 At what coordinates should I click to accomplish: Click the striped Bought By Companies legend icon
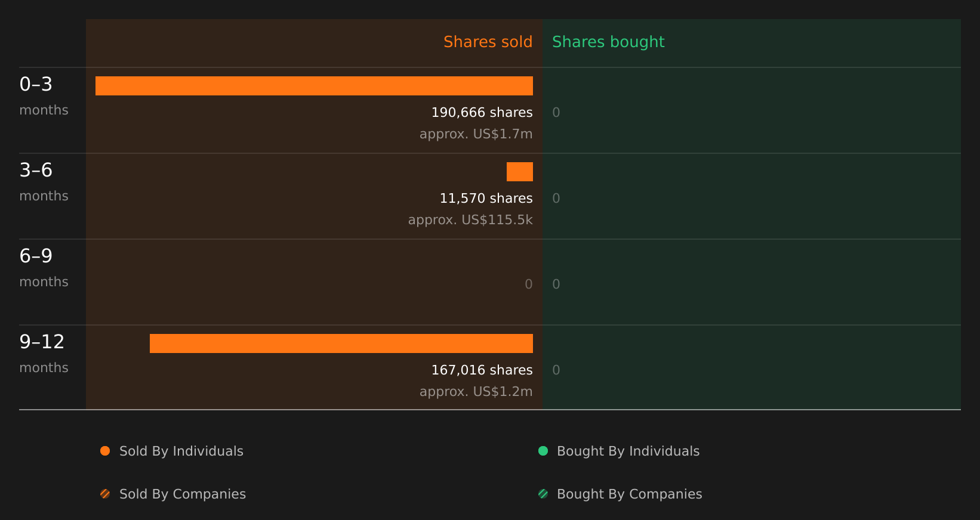(x=543, y=494)
